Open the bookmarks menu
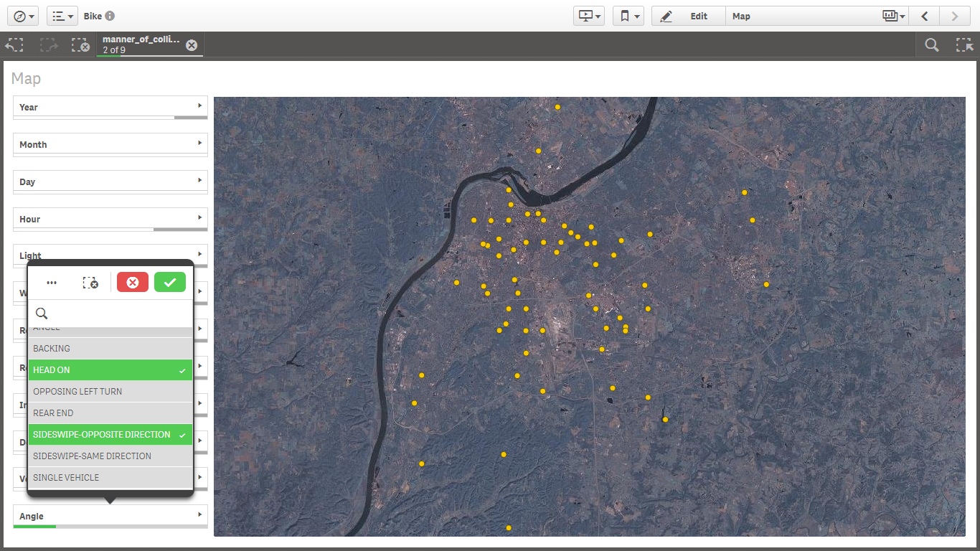Viewport: 980px width, 551px height. [628, 16]
